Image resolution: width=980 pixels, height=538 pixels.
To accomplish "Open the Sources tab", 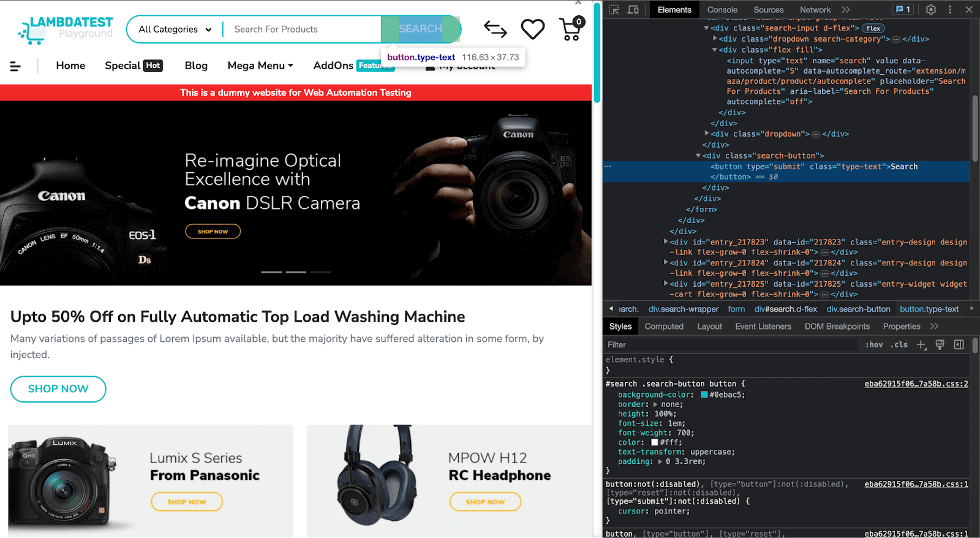I will 769,10.
